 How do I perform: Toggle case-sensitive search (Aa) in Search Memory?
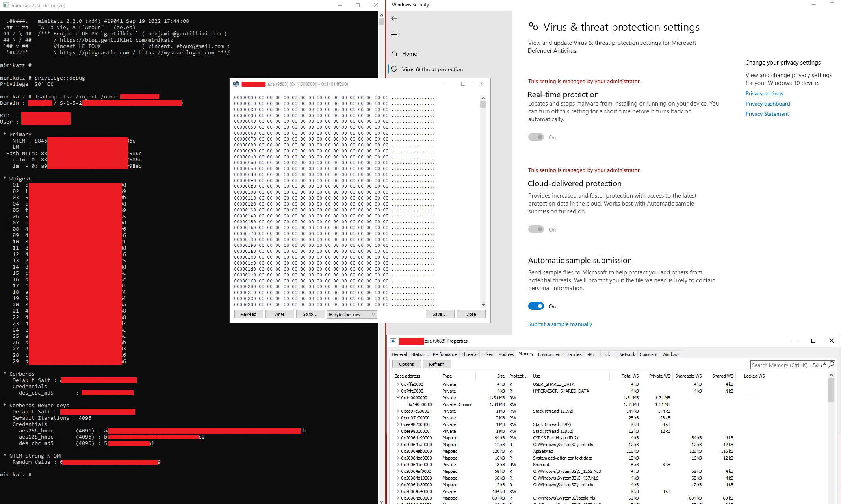click(x=815, y=365)
